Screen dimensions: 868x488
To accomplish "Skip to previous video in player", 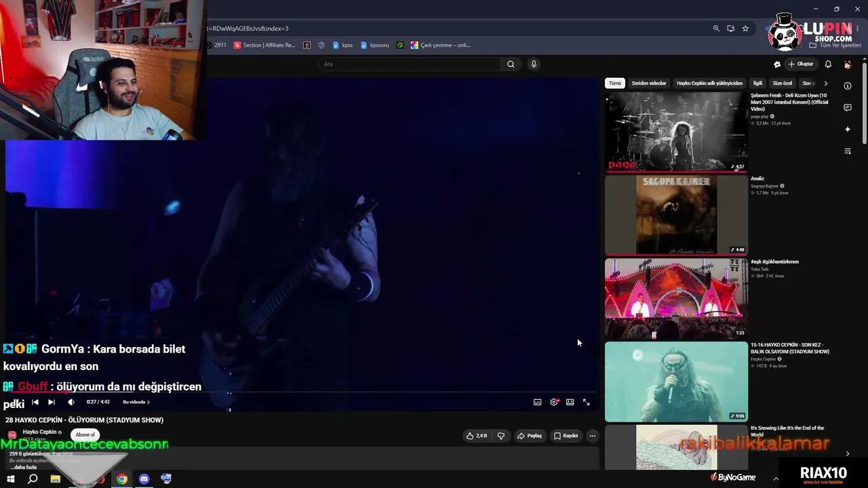I will click(35, 402).
